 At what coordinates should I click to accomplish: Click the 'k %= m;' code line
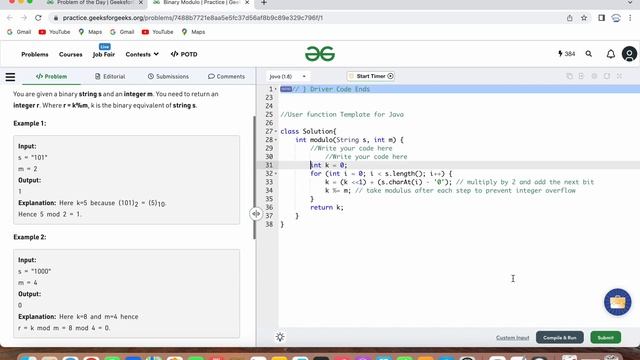coord(338,191)
